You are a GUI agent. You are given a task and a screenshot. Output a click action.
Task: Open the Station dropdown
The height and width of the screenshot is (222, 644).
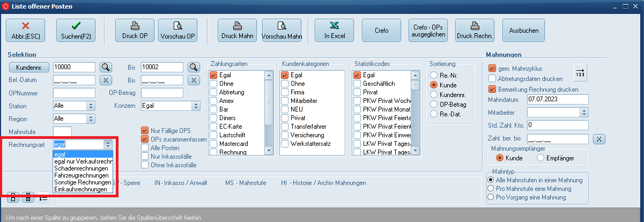(90, 106)
